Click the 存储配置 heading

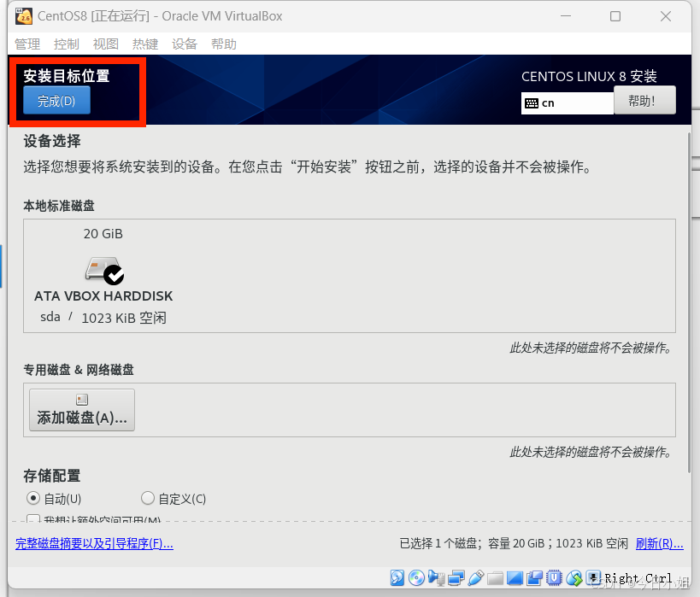[x=52, y=476]
